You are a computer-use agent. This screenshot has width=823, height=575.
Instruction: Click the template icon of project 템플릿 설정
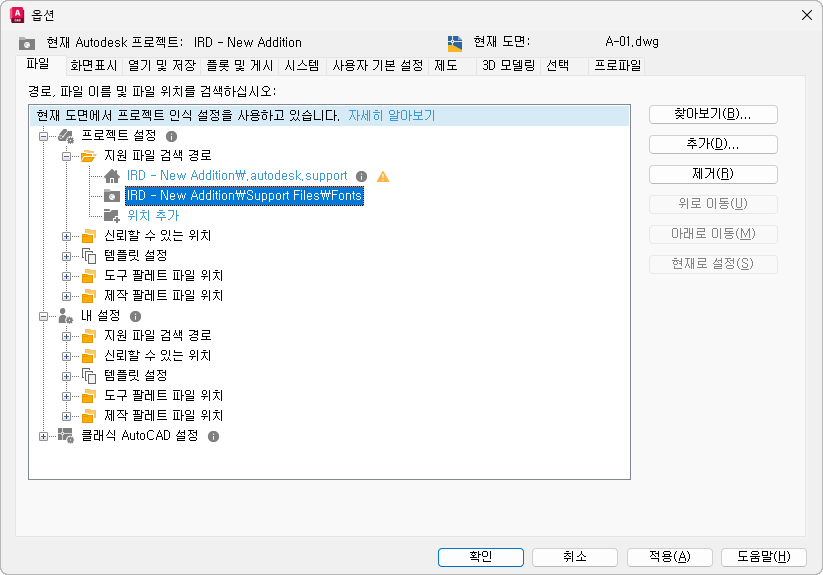click(89, 256)
